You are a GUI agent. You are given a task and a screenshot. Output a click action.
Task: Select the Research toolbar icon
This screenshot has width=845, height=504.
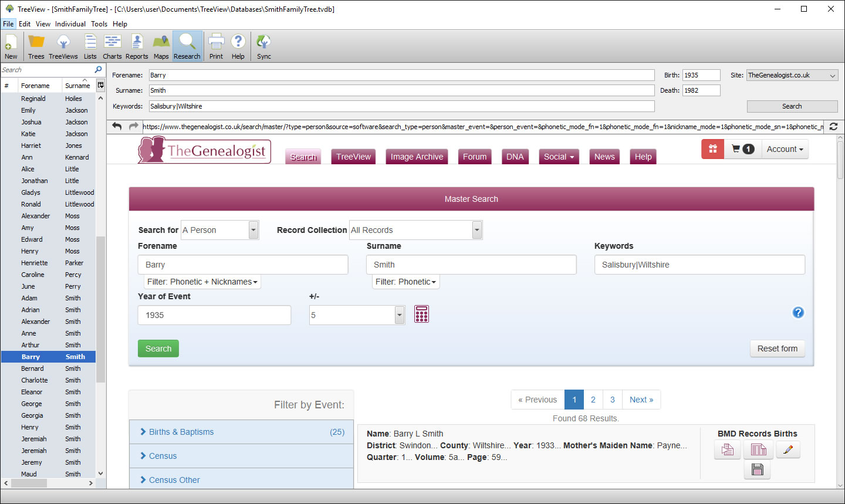click(187, 46)
